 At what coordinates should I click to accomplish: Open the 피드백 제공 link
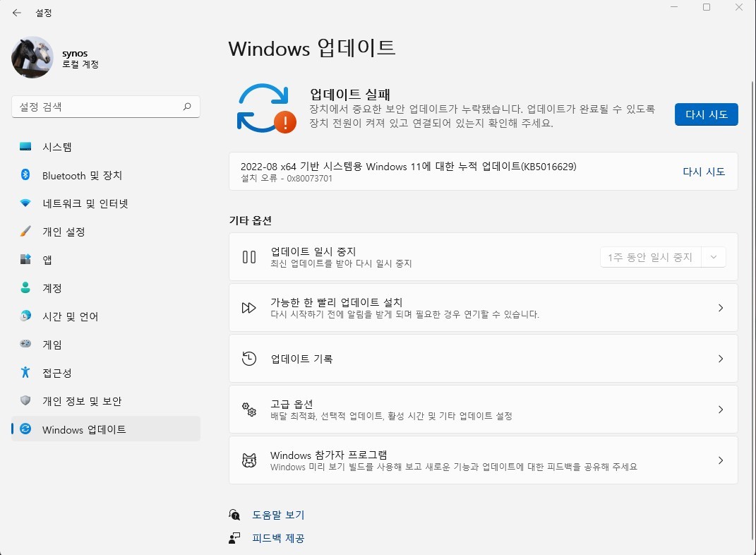click(x=278, y=537)
